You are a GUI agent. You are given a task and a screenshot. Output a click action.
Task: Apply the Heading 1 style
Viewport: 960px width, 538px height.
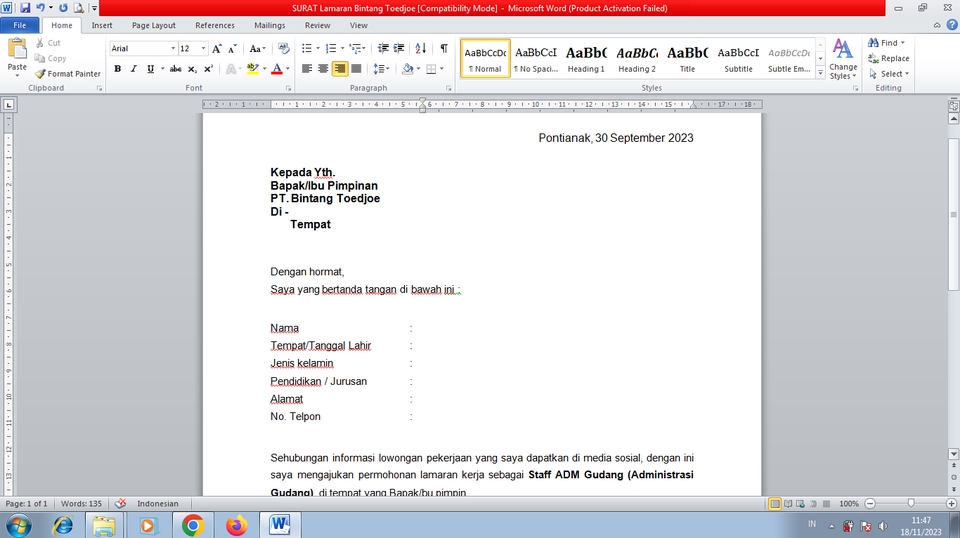tap(586, 59)
